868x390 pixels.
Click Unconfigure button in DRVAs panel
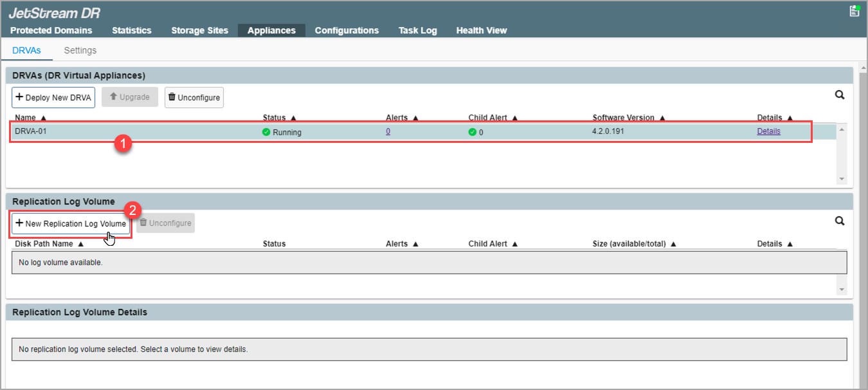tap(194, 97)
